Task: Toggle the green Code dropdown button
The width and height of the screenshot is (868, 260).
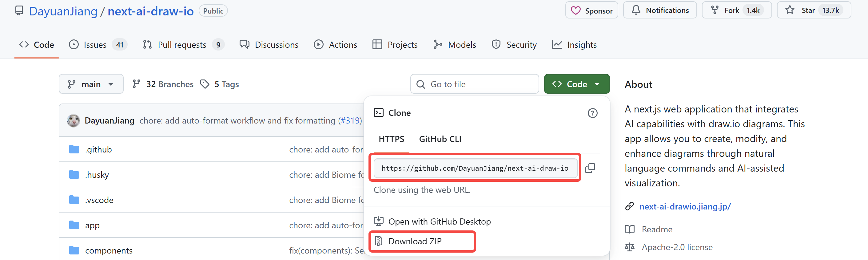Action: coord(576,84)
